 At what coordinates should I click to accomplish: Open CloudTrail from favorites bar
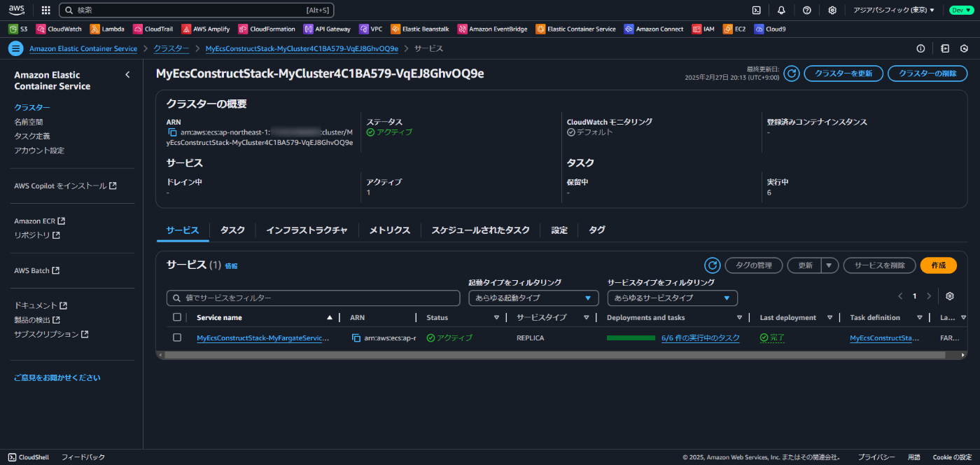pos(153,29)
